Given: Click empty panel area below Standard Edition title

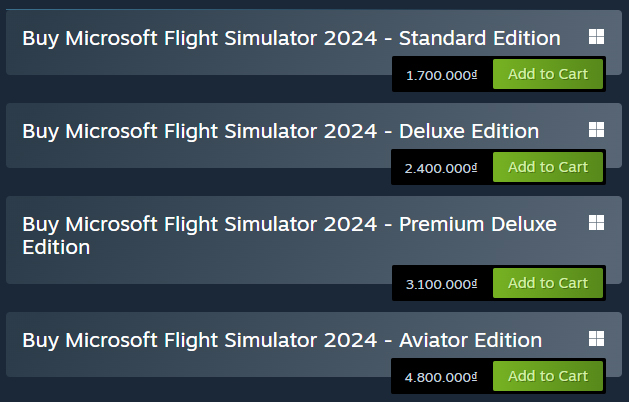Looking at the screenshot, I should coord(199,63).
